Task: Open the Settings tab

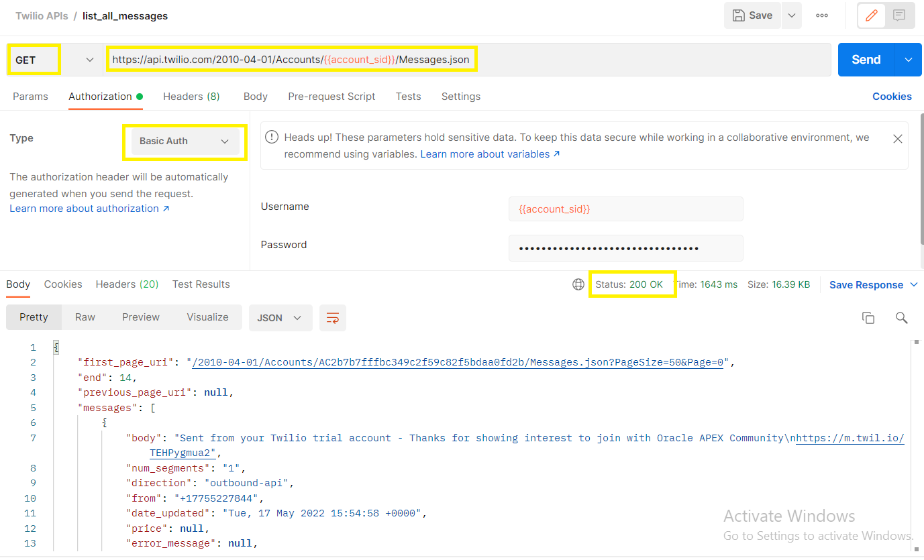Action: (x=461, y=97)
